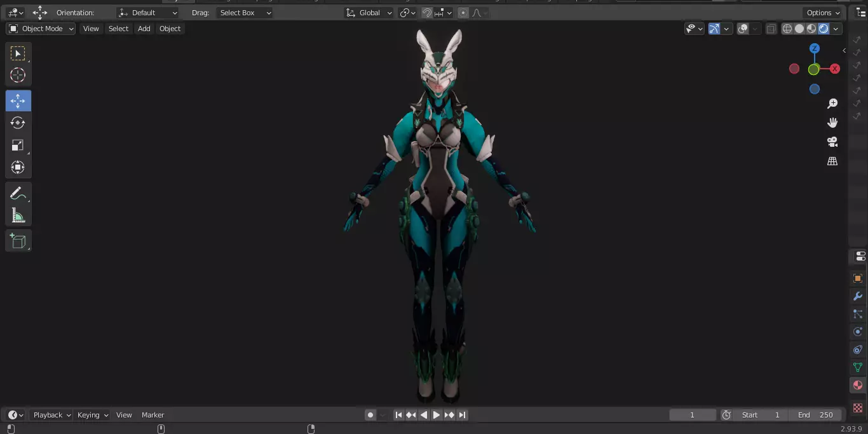Activate the Cursor tool
This screenshot has width=868, height=434.
[x=18, y=75]
